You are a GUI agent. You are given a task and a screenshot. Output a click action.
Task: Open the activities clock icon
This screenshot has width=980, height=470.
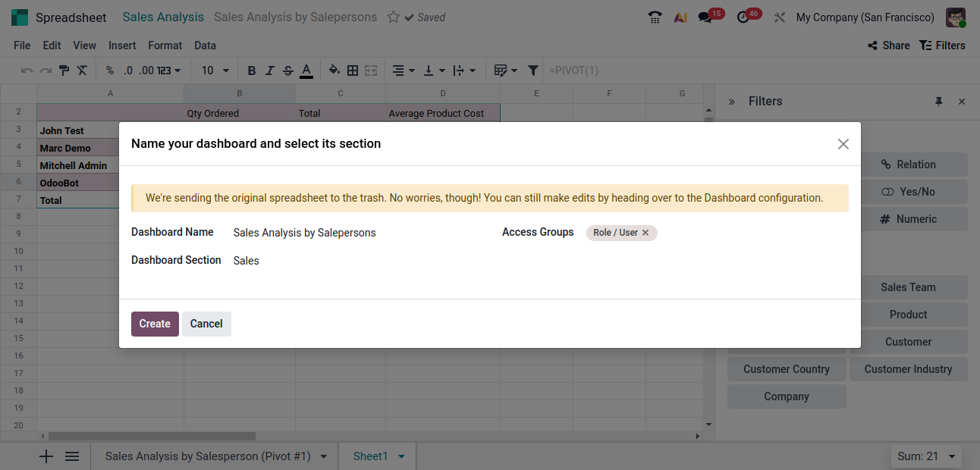coord(743,17)
